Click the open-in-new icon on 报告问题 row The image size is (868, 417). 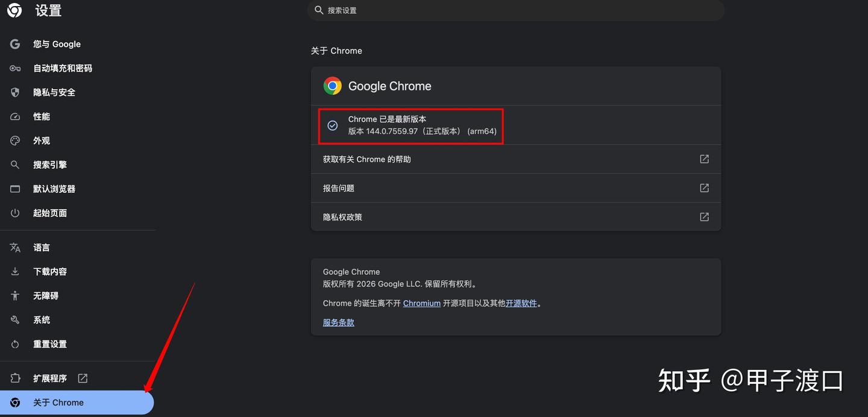click(704, 188)
